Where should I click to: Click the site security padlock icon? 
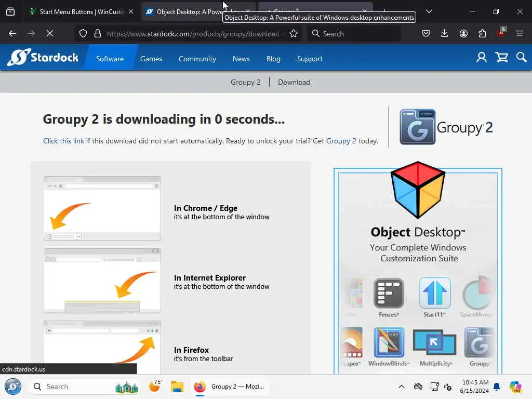click(98, 33)
